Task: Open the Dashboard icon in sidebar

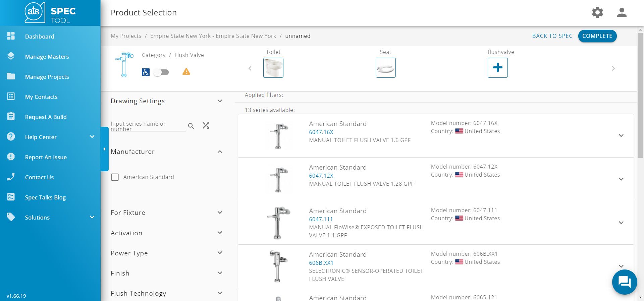Action: tap(11, 36)
